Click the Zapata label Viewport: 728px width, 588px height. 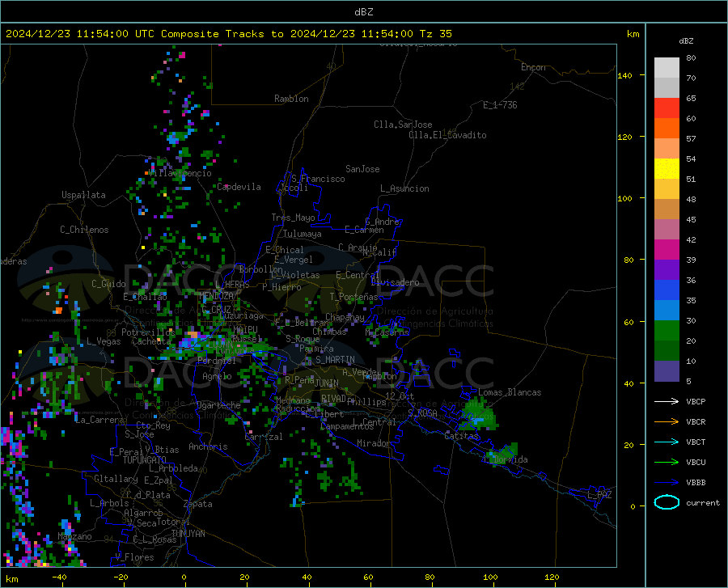click(x=198, y=504)
